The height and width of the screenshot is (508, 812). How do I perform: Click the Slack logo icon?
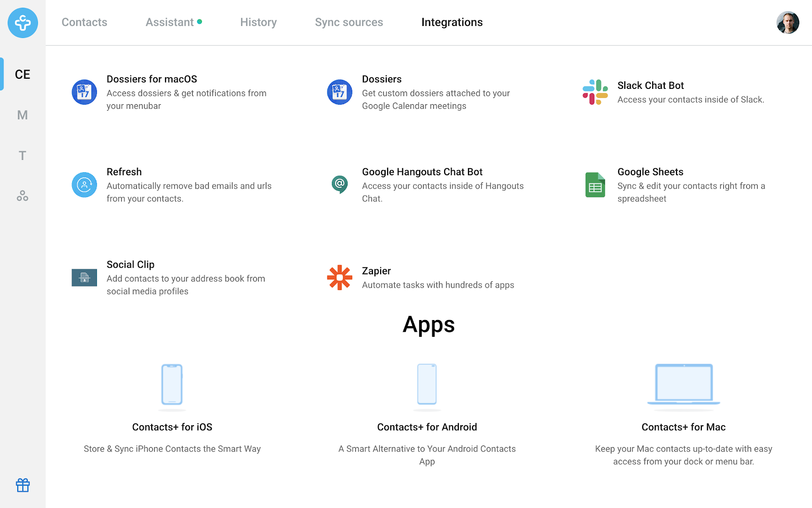[595, 92]
